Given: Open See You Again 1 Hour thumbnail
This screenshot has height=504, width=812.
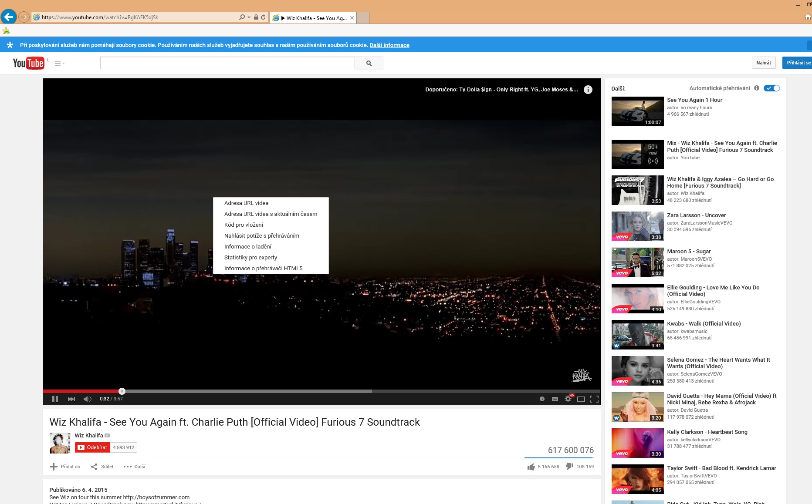Looking at the screenshot, I should tap(638, 111).
